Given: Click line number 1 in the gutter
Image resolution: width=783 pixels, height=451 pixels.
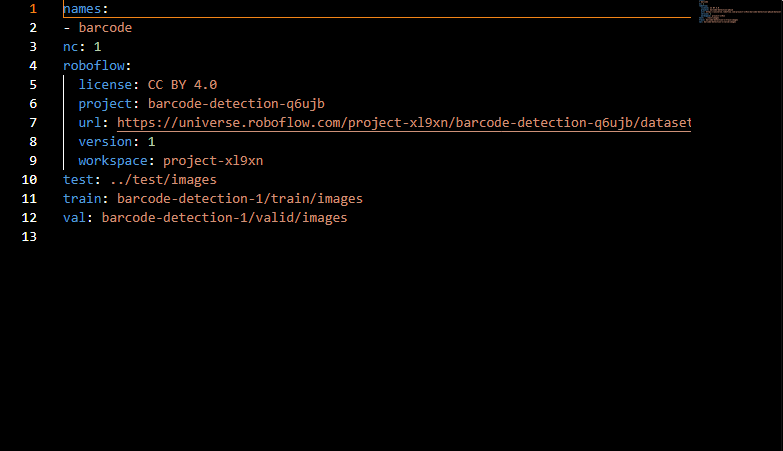Looking at the screenshot, I should (x=33, y=9).
